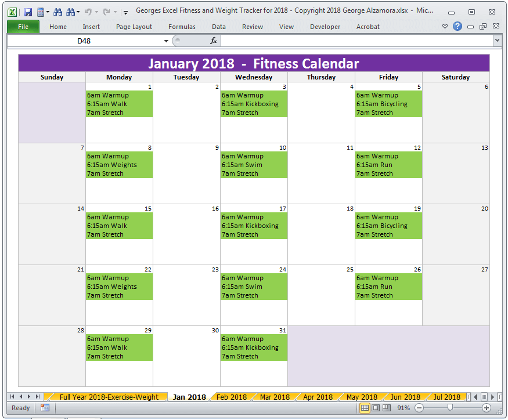This screenshot has width=508, height=420.
Task: Jump to the first sheet tab arrow
Action: point(12,397)
